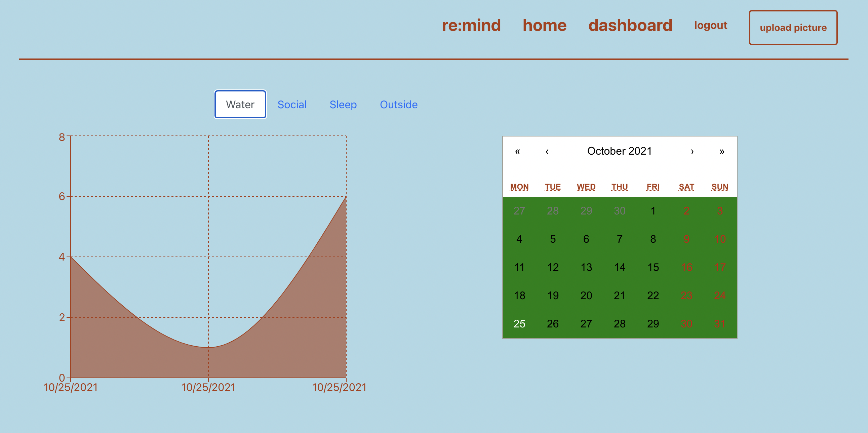Select the Social tab
This screenshot has width=868, height=433.
[x=292, y=104]
